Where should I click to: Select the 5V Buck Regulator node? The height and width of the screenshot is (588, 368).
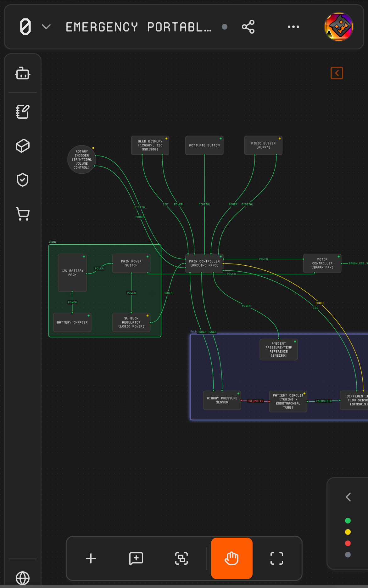point(131,322)
